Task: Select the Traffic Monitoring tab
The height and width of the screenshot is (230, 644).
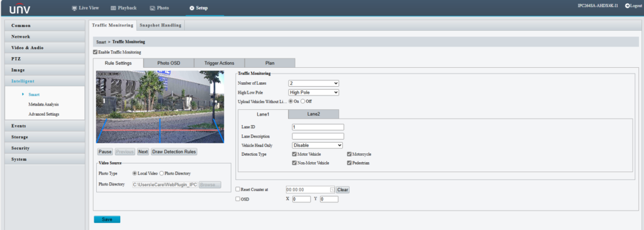Action: (x=113, y=25)
